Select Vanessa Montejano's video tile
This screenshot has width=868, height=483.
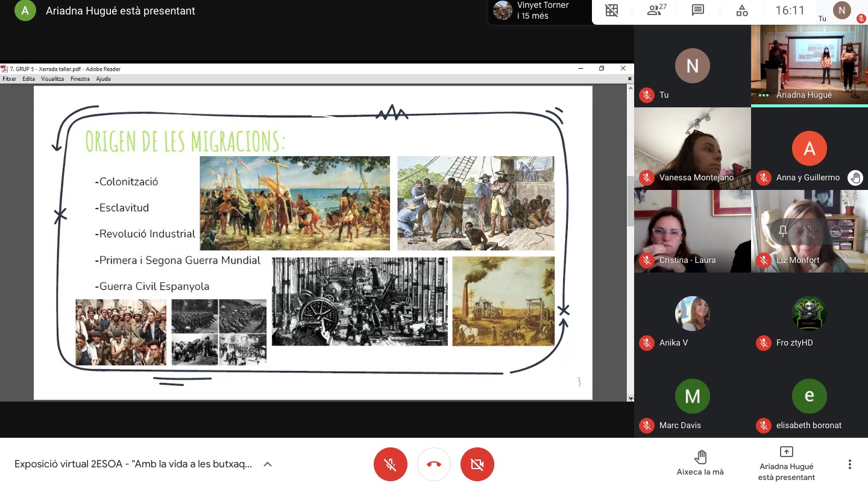pos(693,148)
